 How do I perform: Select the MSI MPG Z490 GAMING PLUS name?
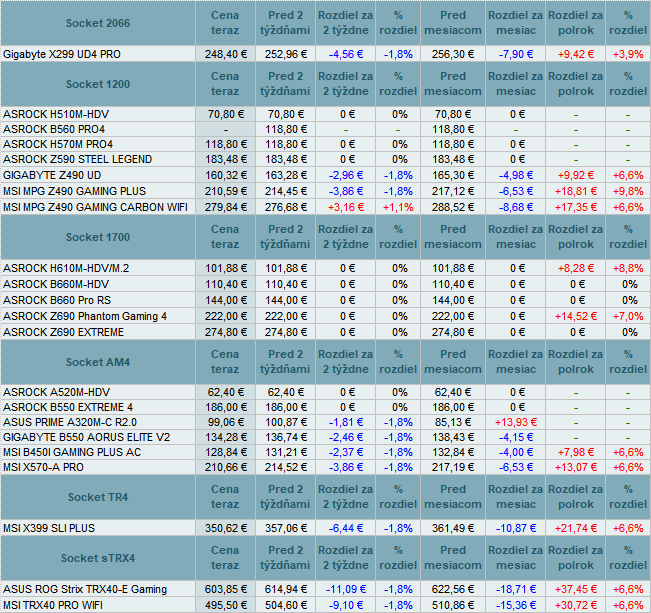tap(74, 191)
